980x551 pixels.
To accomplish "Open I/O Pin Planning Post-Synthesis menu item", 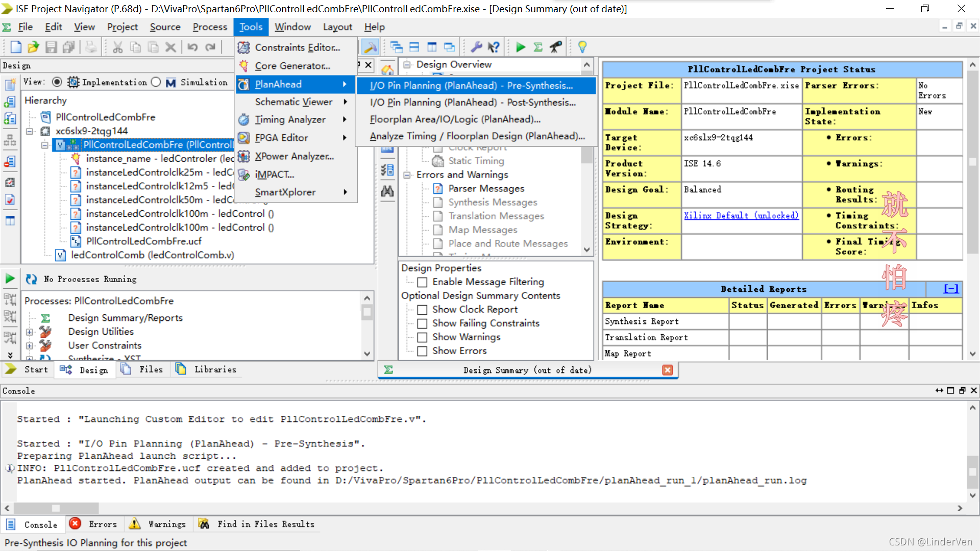I will 473,103.
